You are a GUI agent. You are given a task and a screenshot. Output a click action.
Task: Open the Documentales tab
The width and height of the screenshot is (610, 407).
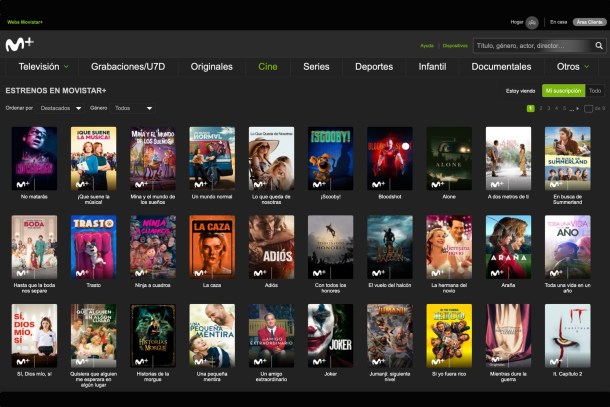(501, 67)
